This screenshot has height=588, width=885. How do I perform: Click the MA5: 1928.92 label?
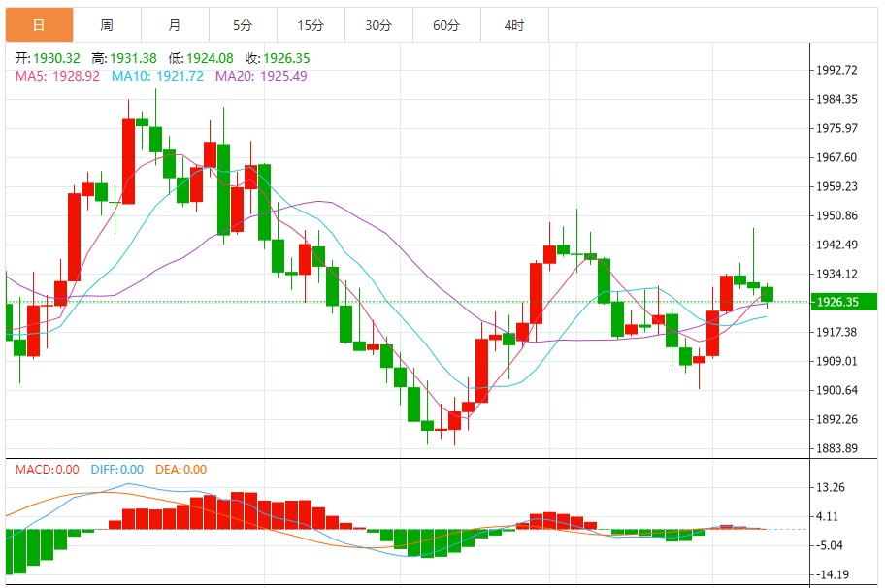point(57,76)
